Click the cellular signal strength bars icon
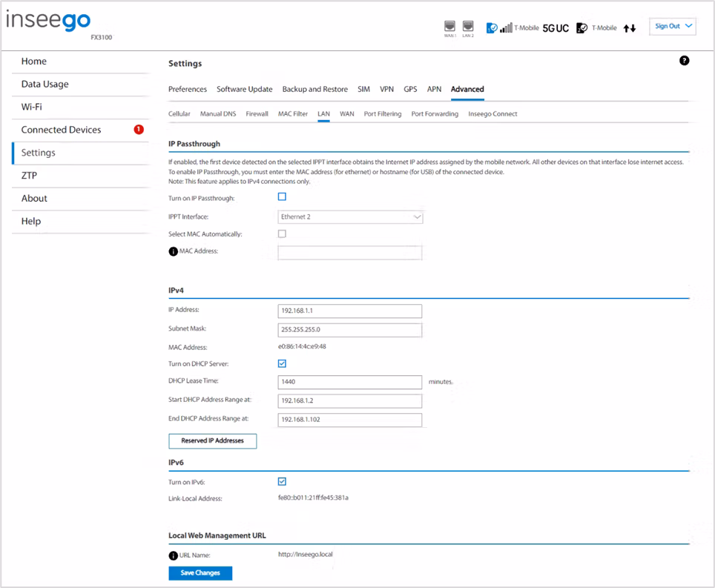Viewport: 715px width, 588px height. [506, 28]
